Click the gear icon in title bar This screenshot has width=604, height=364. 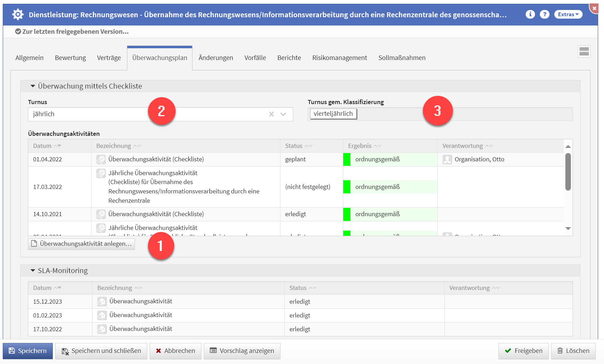(x=18, y=14)
